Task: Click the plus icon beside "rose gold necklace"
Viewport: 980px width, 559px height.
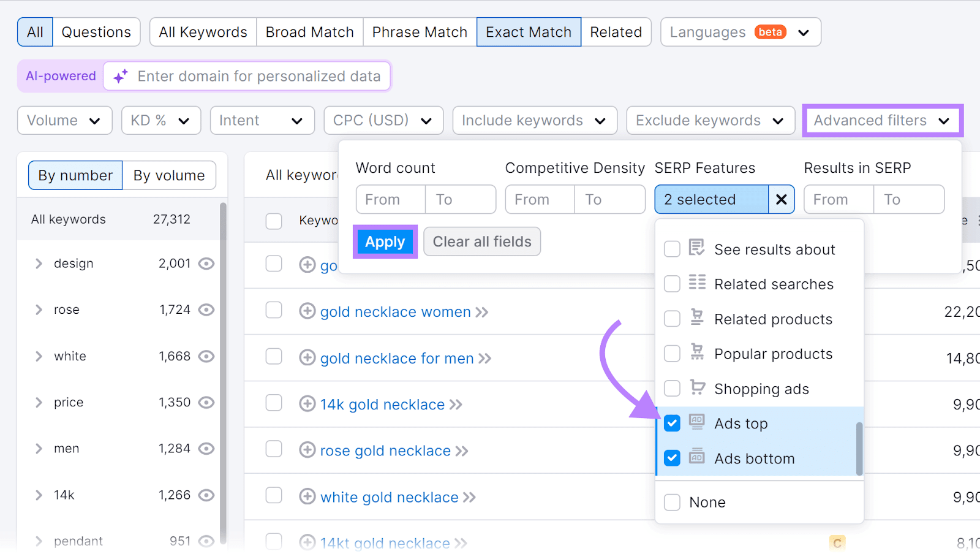Action: (307, 450)
